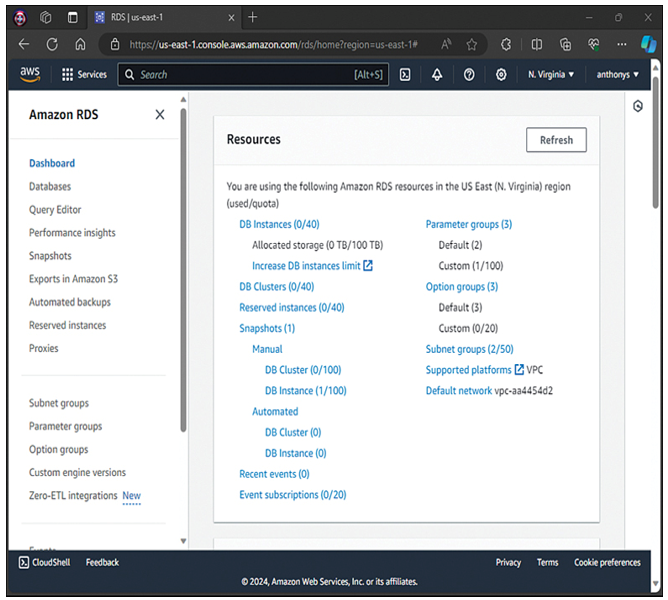Open Subnet groups in the sidebar

click(x=59, y=403)
